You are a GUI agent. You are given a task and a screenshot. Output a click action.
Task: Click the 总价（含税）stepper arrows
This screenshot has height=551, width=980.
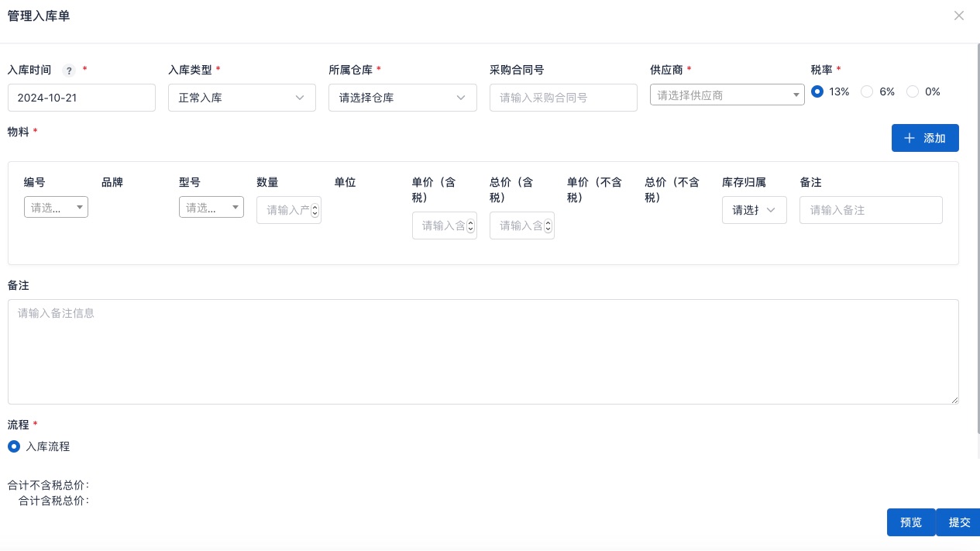click(548, 226)
